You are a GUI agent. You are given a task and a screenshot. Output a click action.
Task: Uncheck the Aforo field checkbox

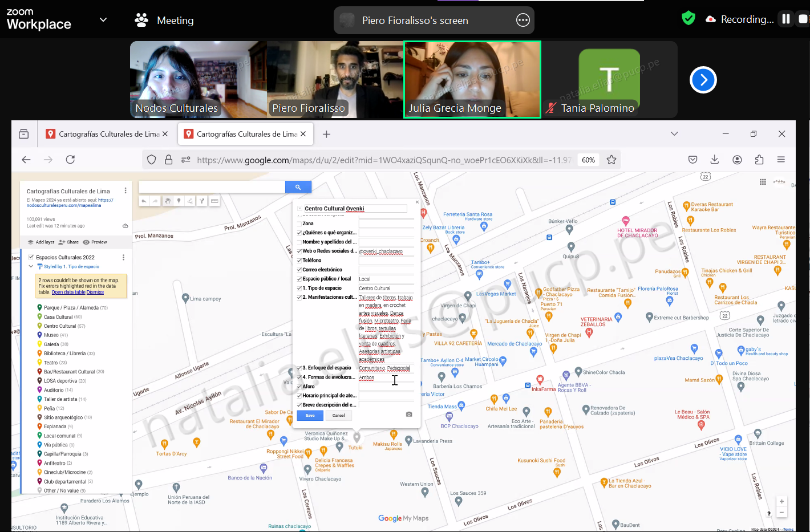point(299,387)
